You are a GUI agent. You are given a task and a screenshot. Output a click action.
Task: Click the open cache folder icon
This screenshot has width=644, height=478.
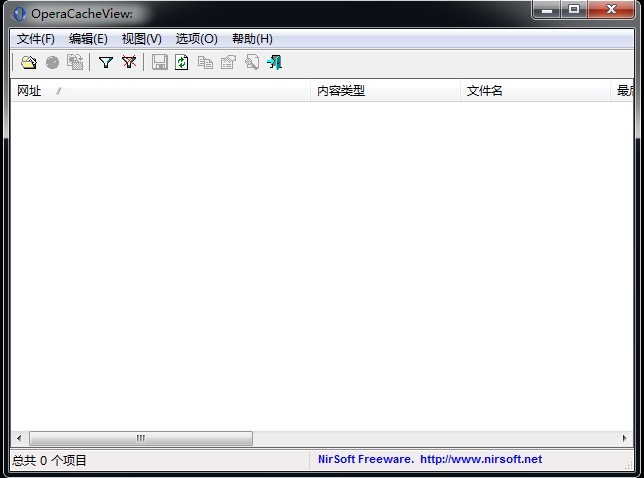29,62
